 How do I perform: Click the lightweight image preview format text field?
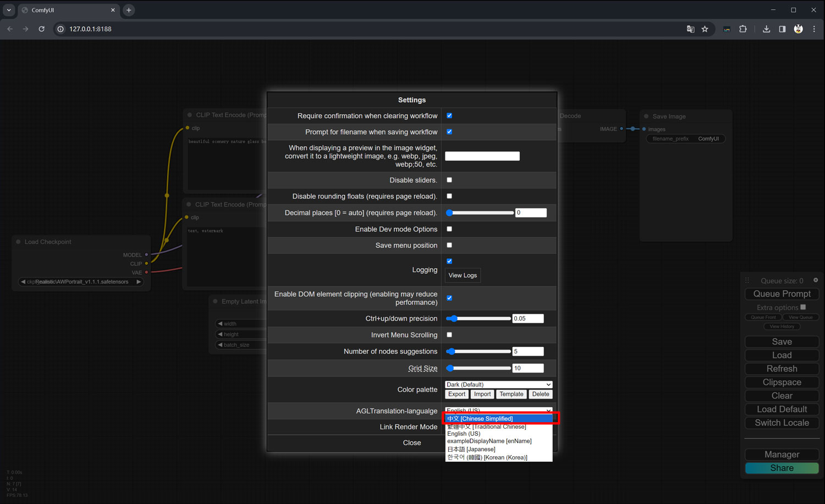482,156
